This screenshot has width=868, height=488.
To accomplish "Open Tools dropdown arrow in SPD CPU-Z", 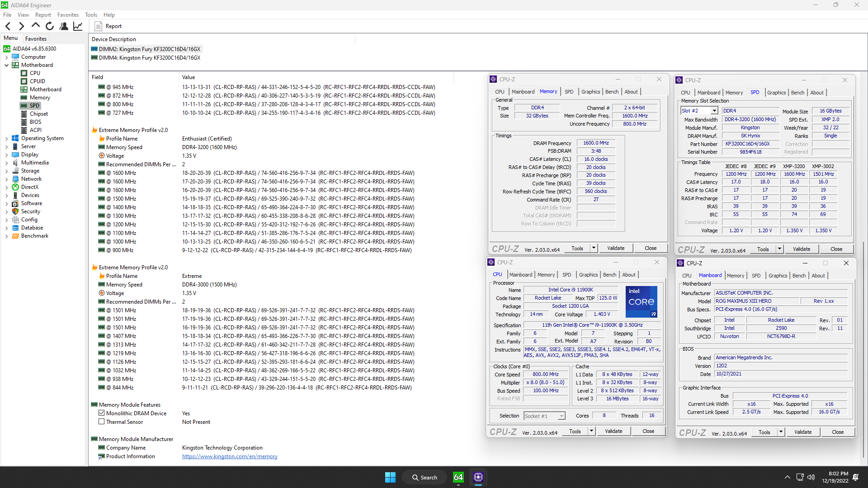I will [779, 249].
